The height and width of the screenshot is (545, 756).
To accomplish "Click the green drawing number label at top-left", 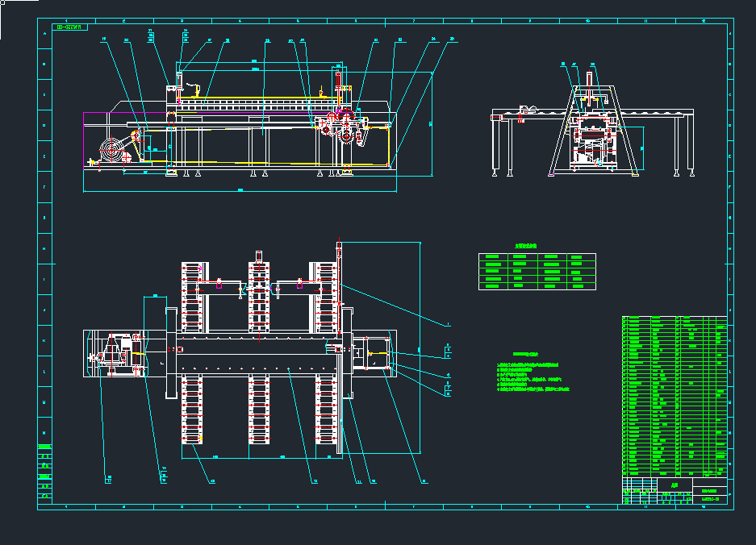I will tap(69, 27).
